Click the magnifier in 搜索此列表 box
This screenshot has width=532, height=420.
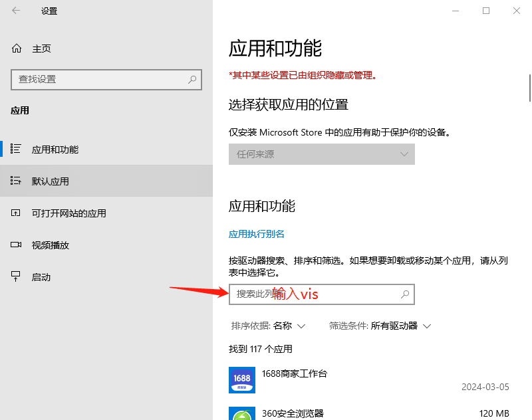click(405, 294)
